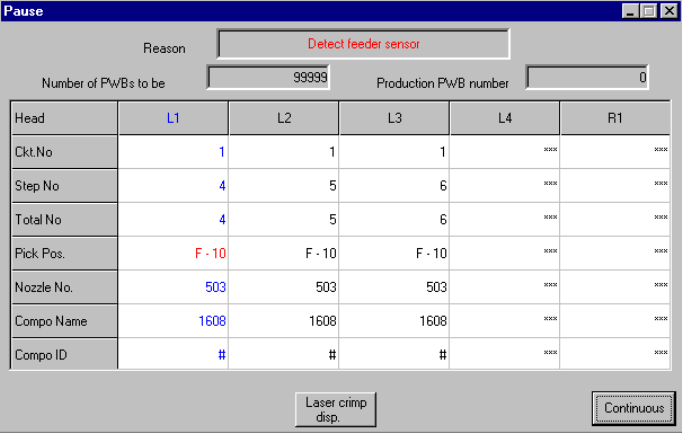Click the Production PWB number field
This screenshot has height=433, width=682.
click(587, 77)
